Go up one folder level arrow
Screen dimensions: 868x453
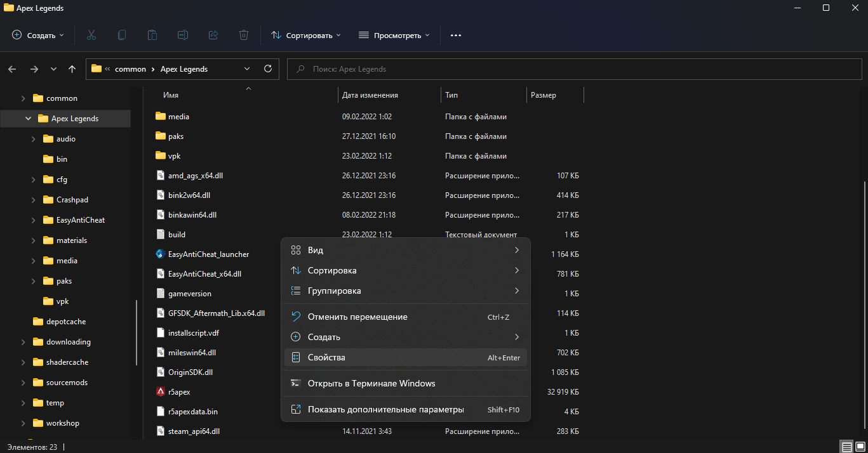point(72,69)
